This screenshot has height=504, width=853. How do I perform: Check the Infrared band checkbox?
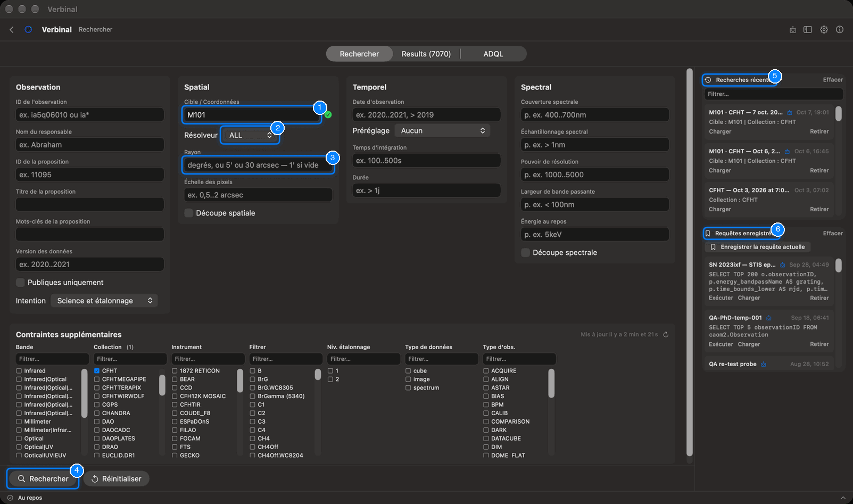tap(19, 371)
